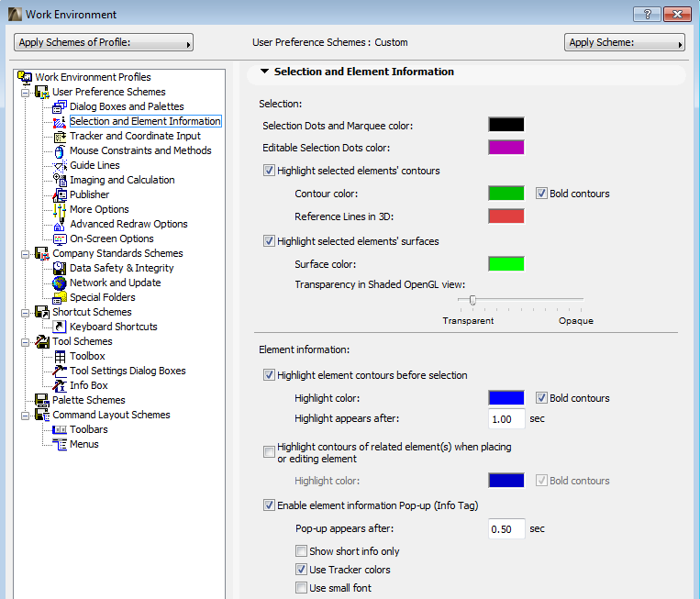Click the Guide Lines icon
Image resolution: width=700 pixels, height=599 pixels.
point(60,166)
